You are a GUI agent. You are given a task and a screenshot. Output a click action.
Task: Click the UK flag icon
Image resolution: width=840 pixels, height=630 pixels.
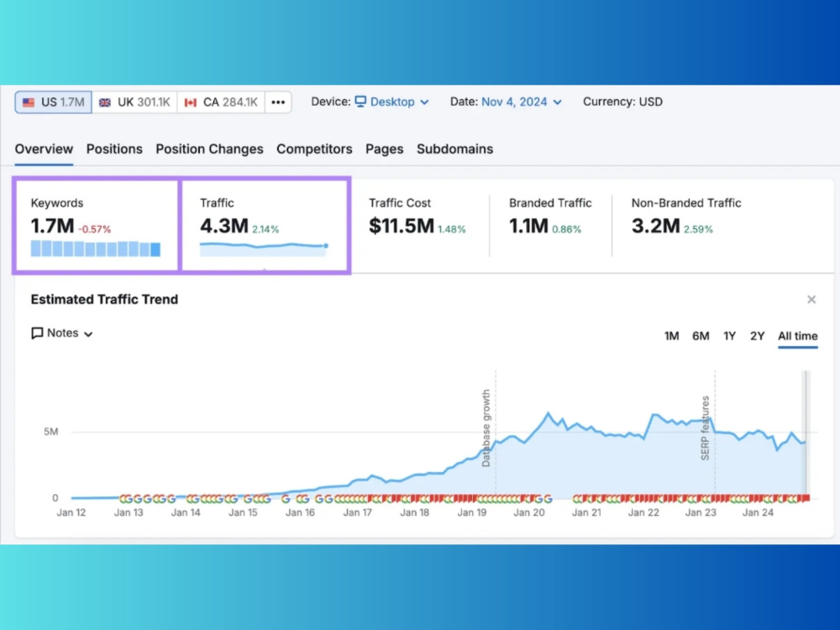(x=105, y=102)
